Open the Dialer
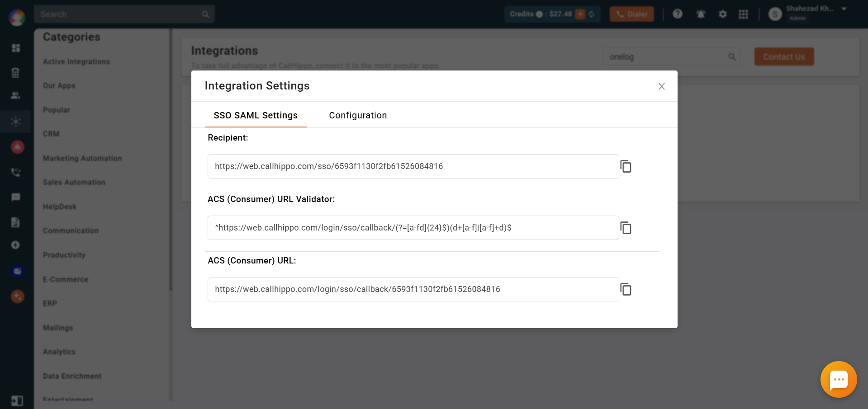Viewport: 868px width, 409px height. coord(631,14)
